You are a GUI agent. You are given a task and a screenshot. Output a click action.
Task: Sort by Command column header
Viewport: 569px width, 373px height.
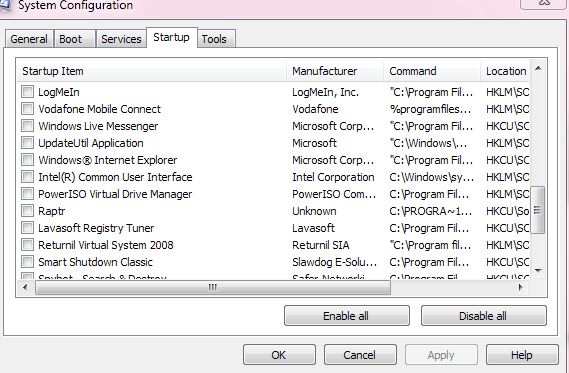pyautogui.click(x=432, y=71)
